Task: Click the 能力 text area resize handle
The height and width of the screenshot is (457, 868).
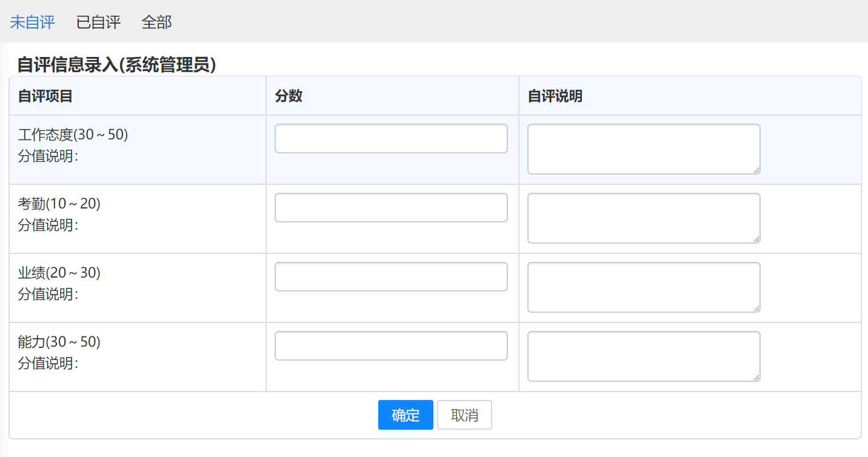Action: 756,378
